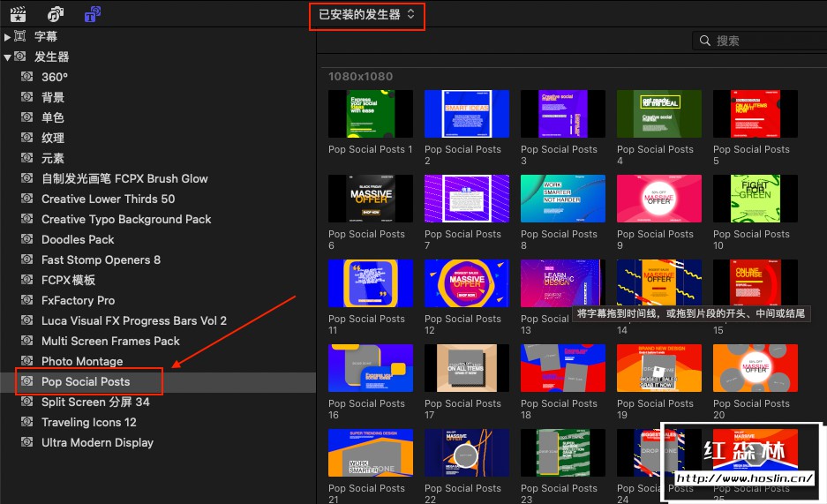Select Pop Social Posts 11 thumbnail

point(370,283)
